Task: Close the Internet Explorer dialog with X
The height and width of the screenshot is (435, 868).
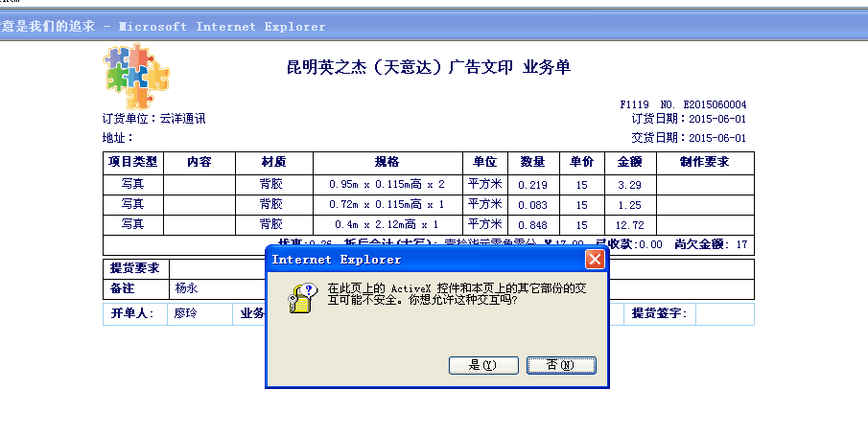Action: pyautogui.click(x=595, y=260)
